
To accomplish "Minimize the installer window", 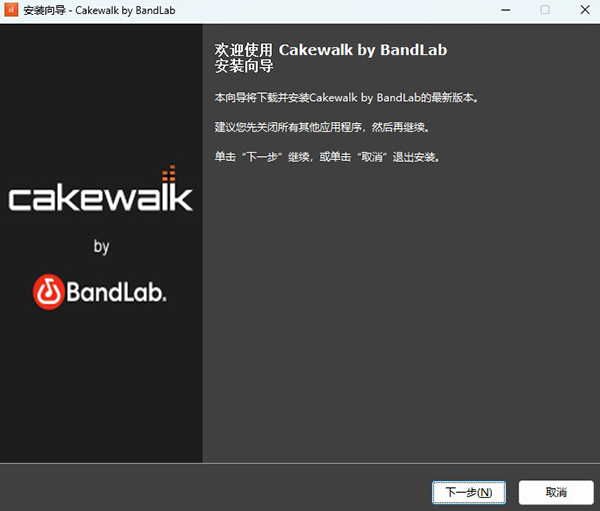I will (505, 10).
